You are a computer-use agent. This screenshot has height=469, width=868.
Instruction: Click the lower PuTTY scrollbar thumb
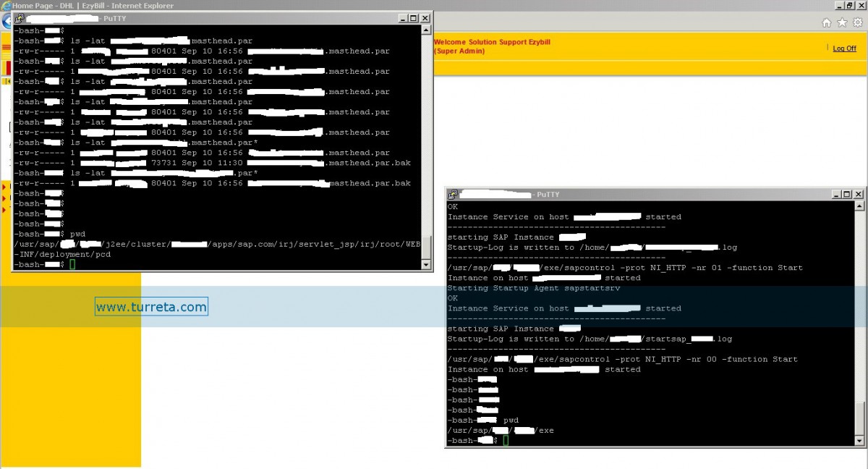tap(859, 418)
